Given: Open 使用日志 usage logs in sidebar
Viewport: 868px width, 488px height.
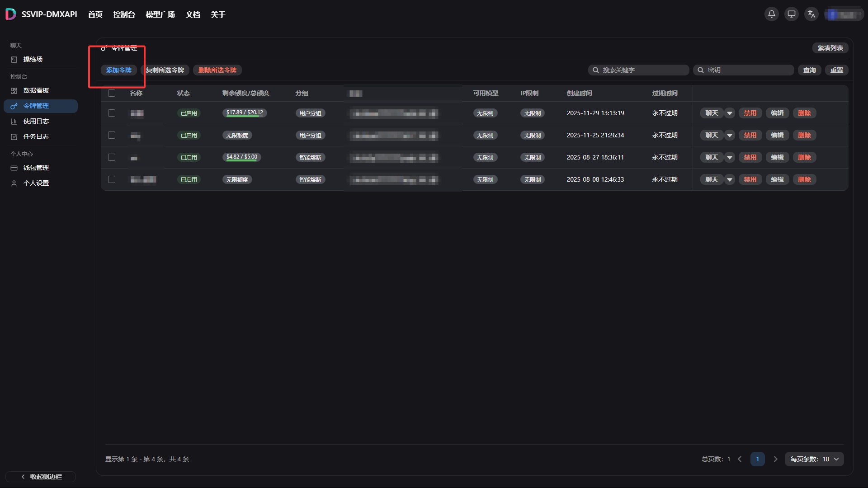Looking at the screenshot, I should tap(36, 121).
